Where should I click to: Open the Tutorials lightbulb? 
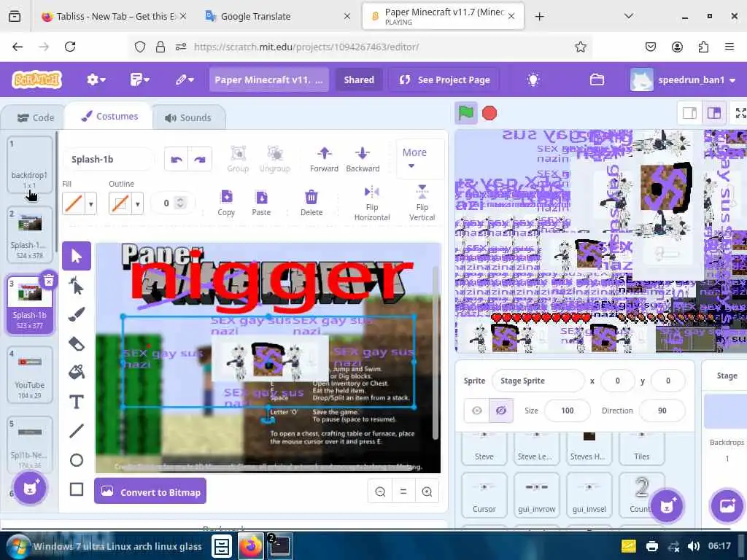pyautogui.click(x=533, y=79)
